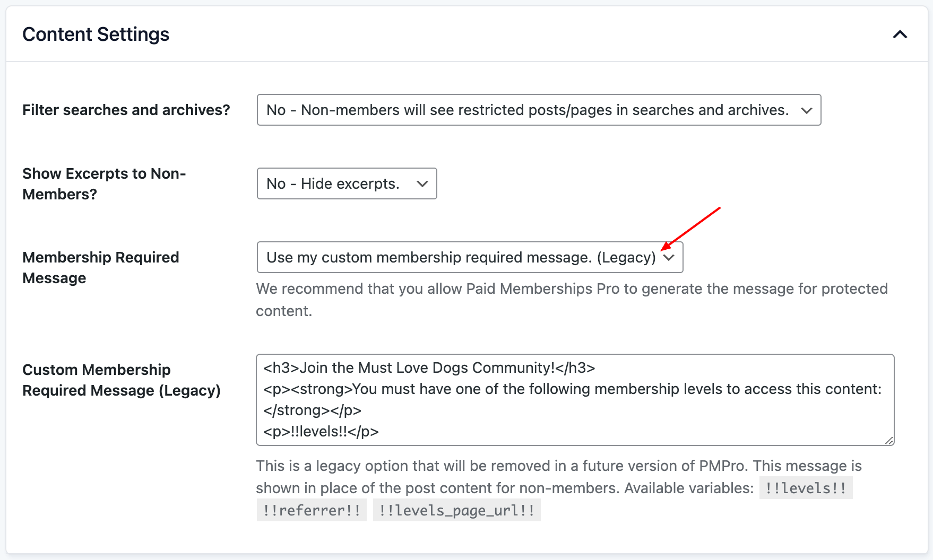Click the !!levels_page_url!! variable code tag
The image size is (933, 560).
[x=456, y=510]
